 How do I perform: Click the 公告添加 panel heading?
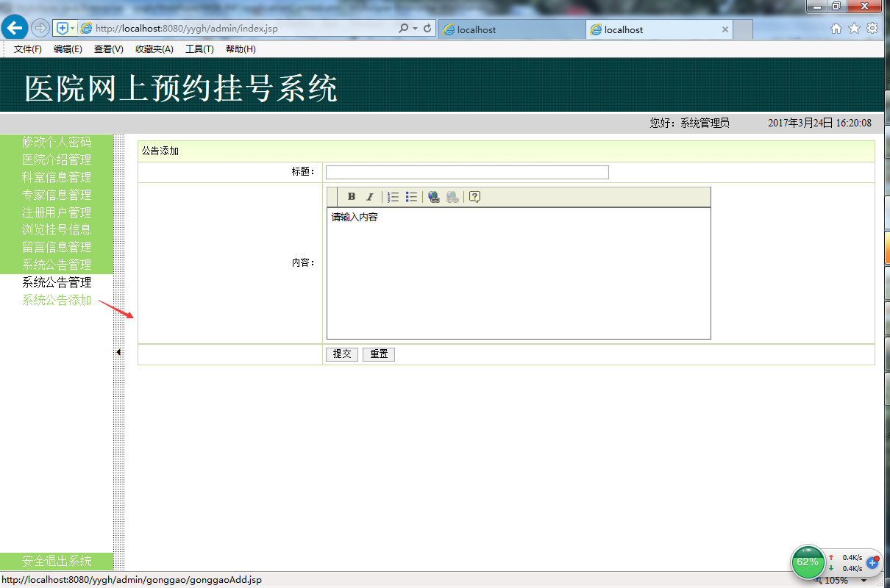[x=160, y=151]
